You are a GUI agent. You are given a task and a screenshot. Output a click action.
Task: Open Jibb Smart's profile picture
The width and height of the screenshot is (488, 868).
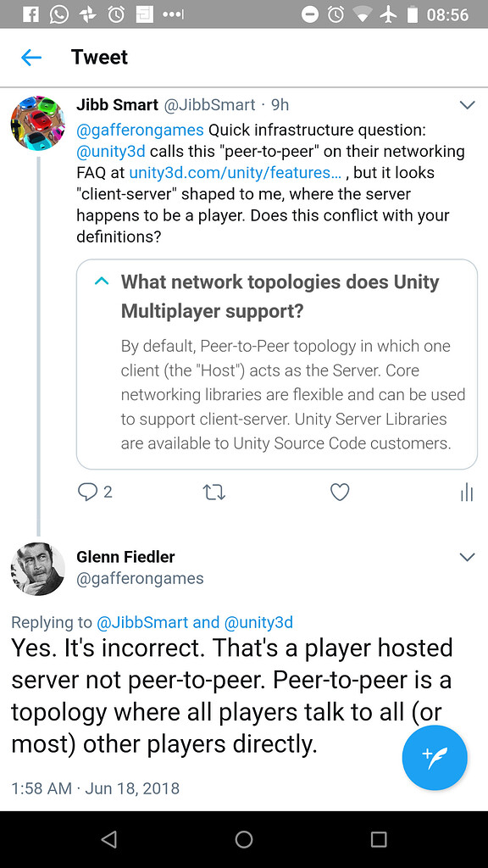(37, 123)
